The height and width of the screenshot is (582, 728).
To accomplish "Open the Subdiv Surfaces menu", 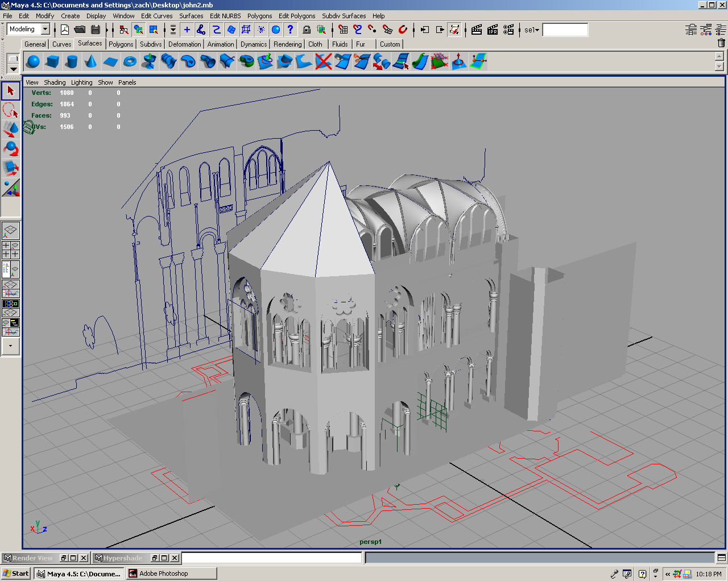I will click(344, 16).
